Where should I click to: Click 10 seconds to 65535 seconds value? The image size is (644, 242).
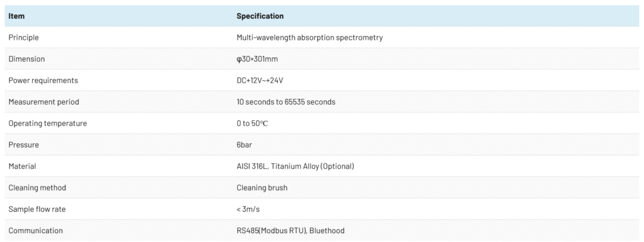[x=286, y=101]
